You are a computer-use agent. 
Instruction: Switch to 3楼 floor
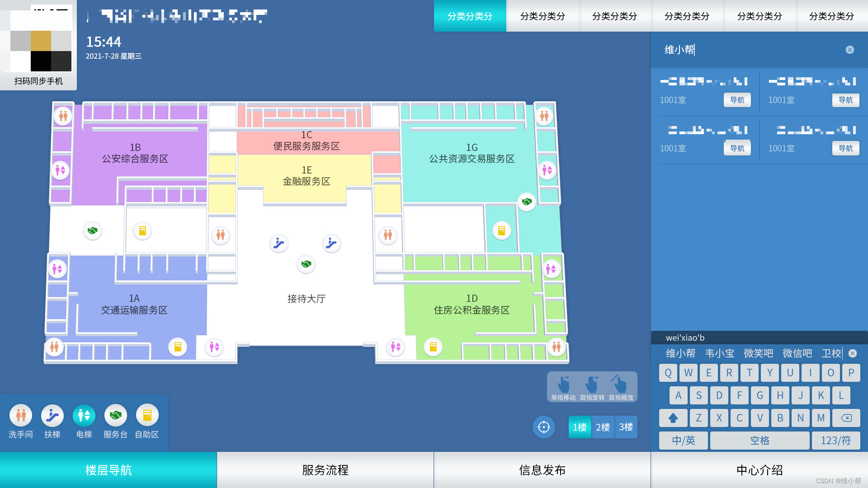click(x=626, y=427)
